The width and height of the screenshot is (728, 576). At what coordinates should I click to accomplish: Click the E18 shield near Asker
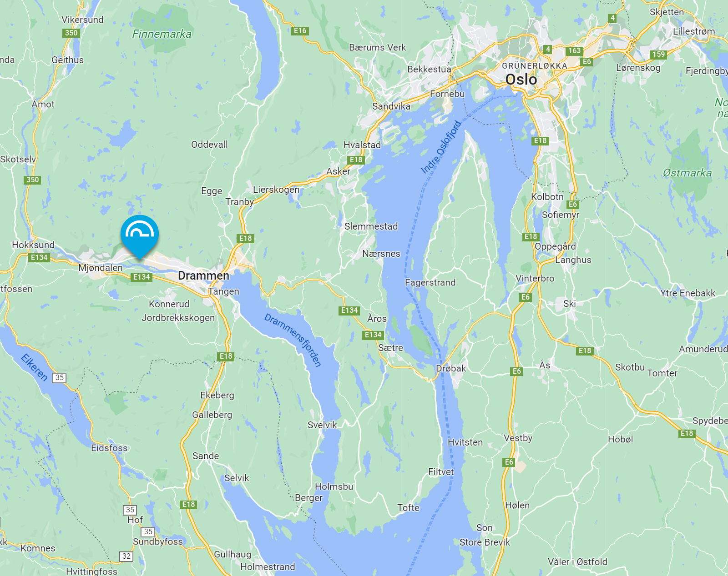coord(356,160)
